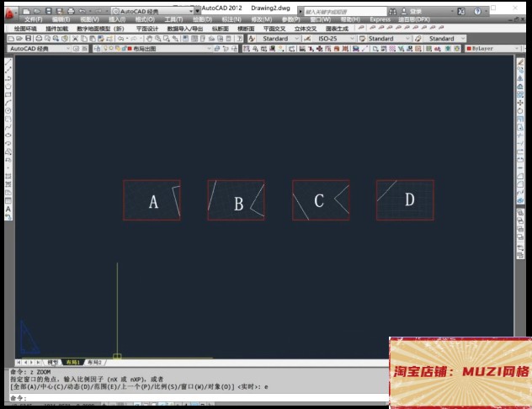Image resolution: width=532 pixels, height=409 pixels.
Task: Click the Plot printer icon in quick access toolbar
Action: (x=71, y=11)
